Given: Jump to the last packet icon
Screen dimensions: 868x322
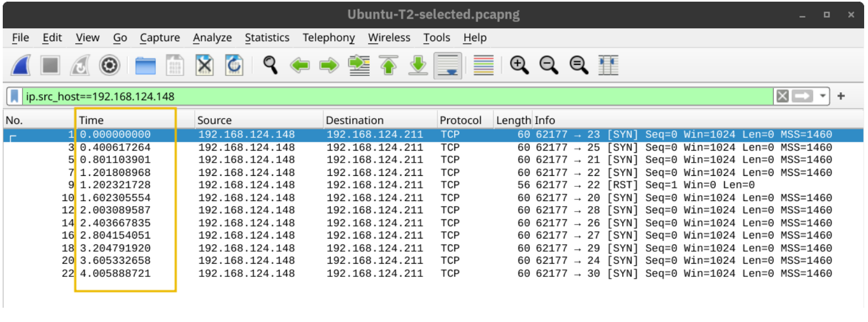Looking at the screenshot, I should coord(418,65).
